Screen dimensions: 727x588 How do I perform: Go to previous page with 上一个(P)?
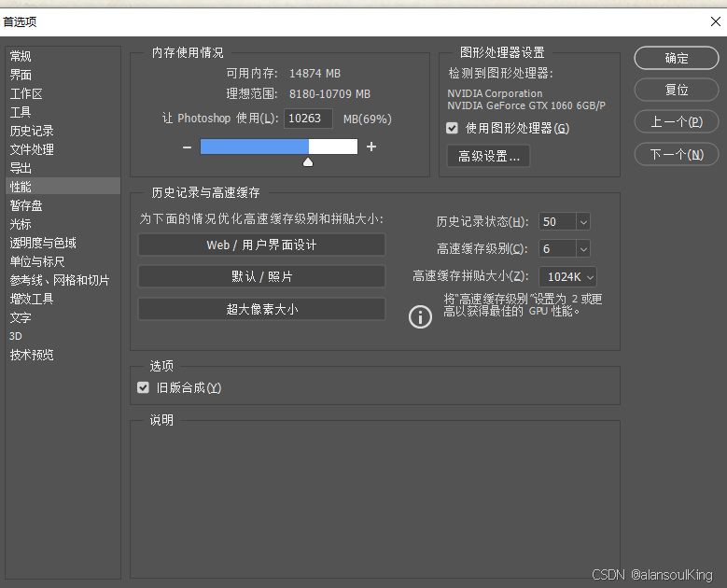click(677, 122)
